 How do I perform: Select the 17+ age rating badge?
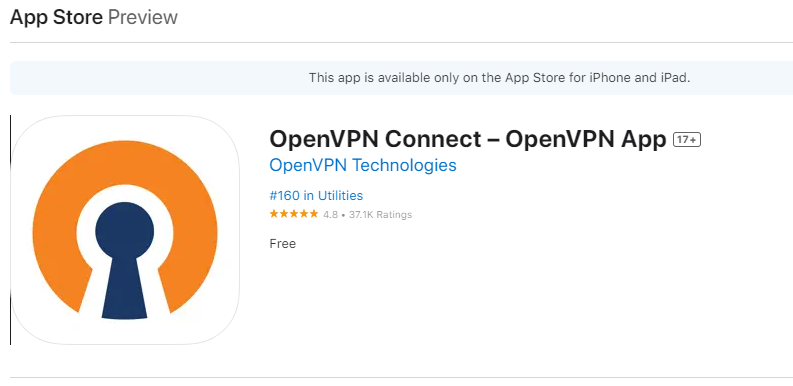[x=686, y=140]
